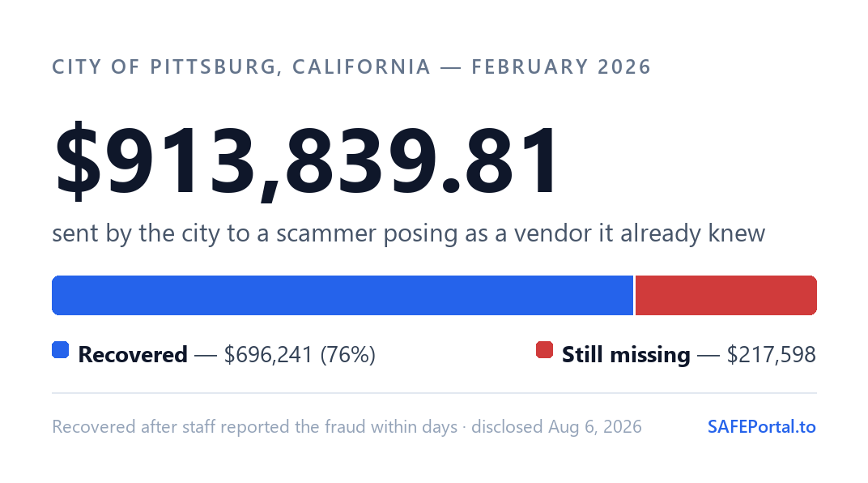Click the Still missing label text

pos(626,354)
